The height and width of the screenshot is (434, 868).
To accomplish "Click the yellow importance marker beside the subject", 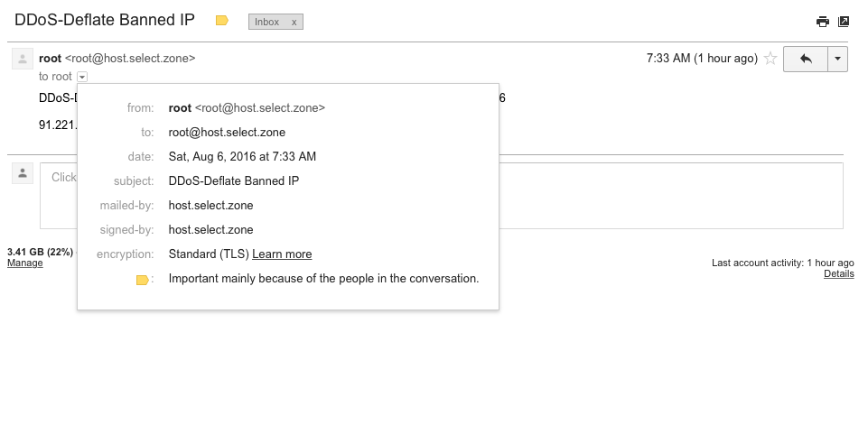I will click(x=222, y=21).
